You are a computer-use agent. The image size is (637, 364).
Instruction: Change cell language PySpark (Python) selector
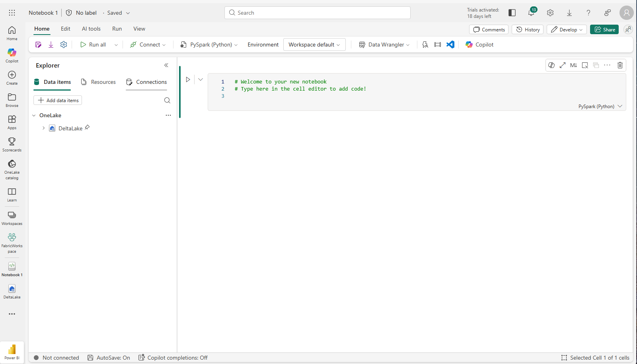(600, 106)
